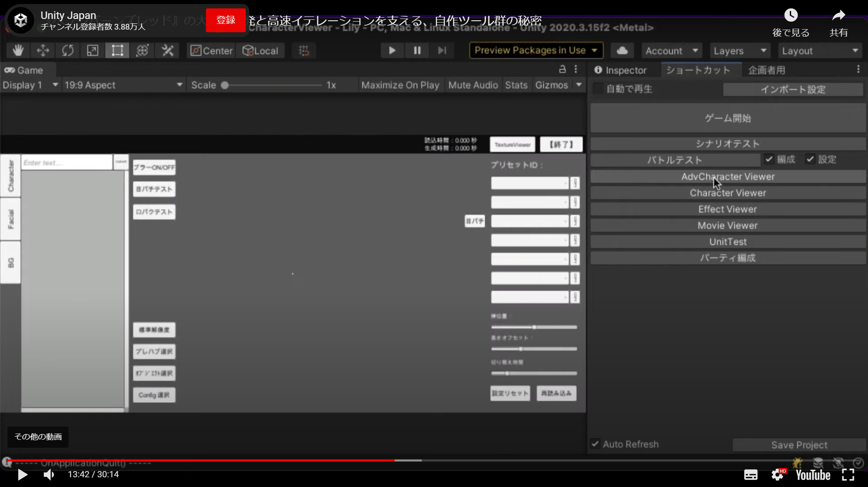The image size is (868, 487).
Task: Enter fullscreen video mode
Action: tap(848, 475)
